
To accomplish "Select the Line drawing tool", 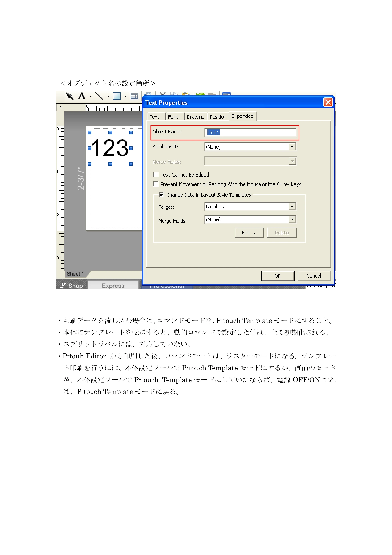I will pos(99,96).
